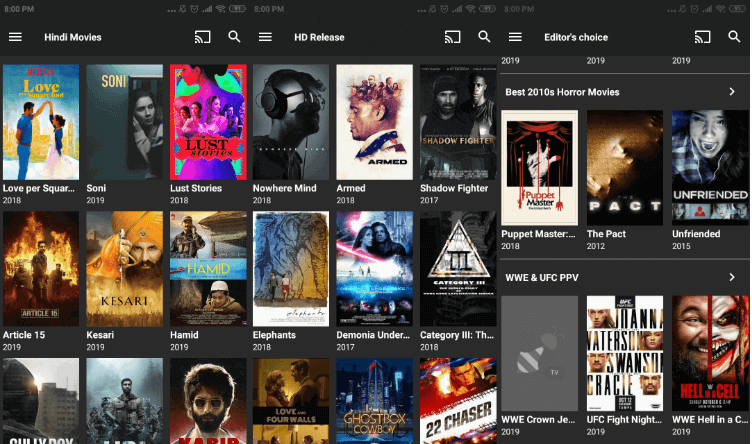Expand Best 2010s Horror Movies arrow
752x444 pixels.
(x=732, y=92)
